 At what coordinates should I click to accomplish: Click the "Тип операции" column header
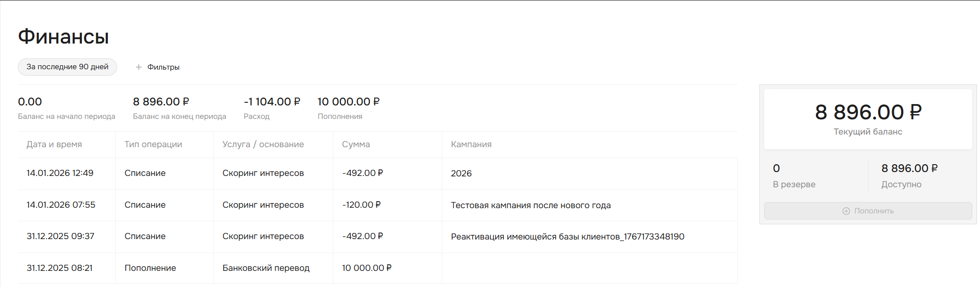point(153,145)
